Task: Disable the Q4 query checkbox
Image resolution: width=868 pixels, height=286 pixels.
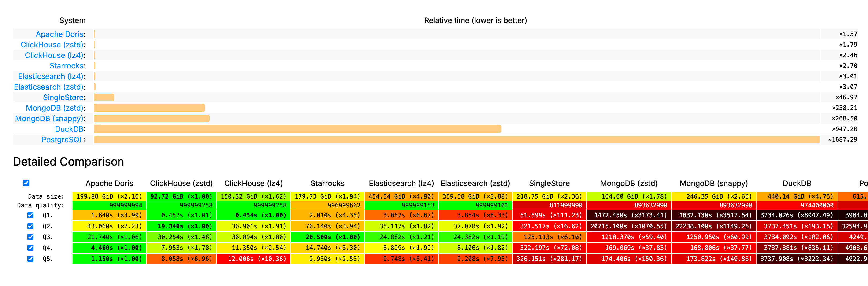Action: [30, 248]
